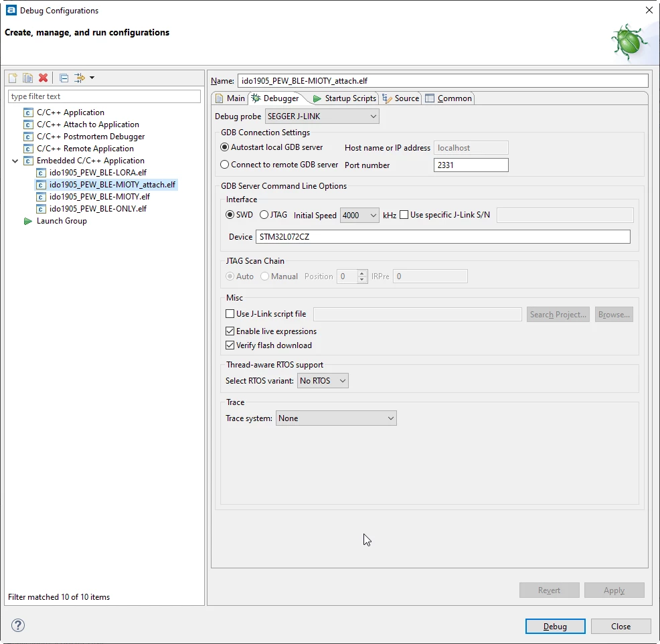Click the Duplicate configuration icon
The height and width of the screenshot is (644, 660).
point(28,78)
